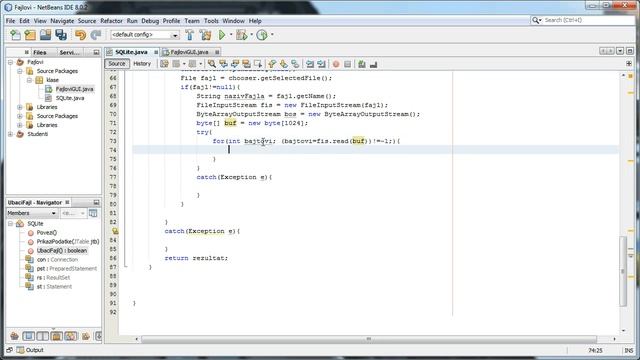Switch to the Files tab
This screenshot has width=640, height=360.
click(40, 52)
